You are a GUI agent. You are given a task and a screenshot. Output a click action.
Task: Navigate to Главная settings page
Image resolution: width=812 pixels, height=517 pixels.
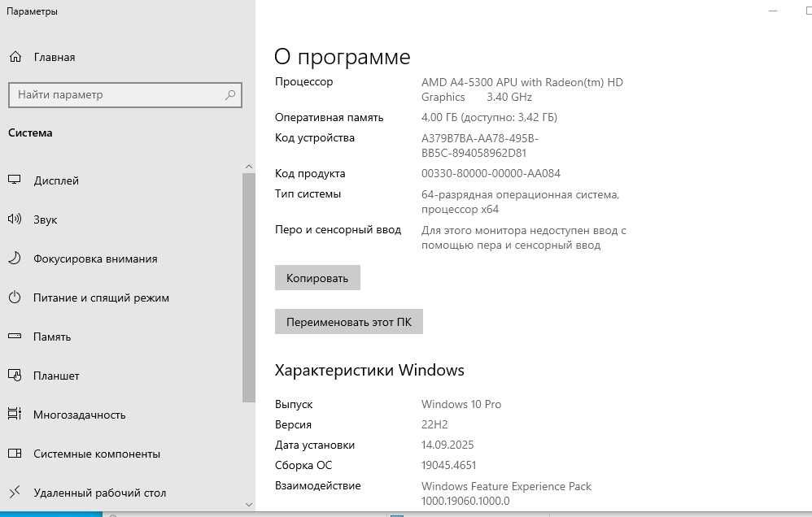pyautogui.click(x=54, y=57)
